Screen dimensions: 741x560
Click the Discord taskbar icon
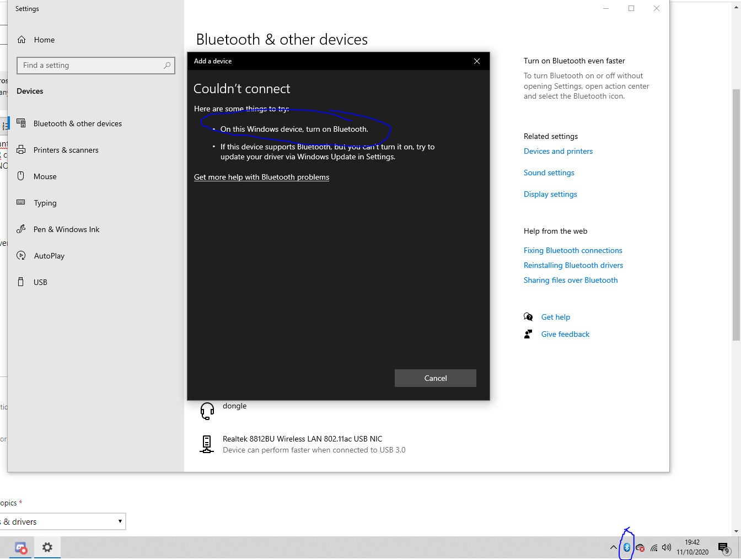click(x=21, y=547)
